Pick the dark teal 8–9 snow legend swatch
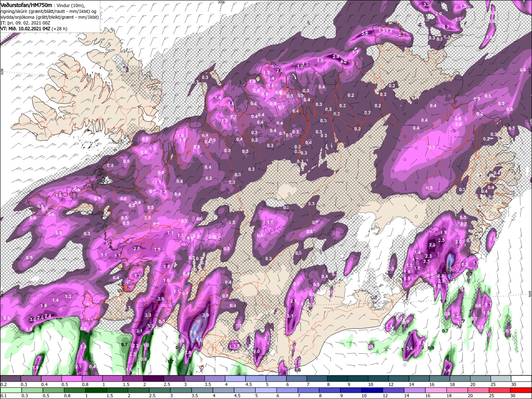Image resolution: width=532 pixels, height=399 pixels. [x=337, y=379]
